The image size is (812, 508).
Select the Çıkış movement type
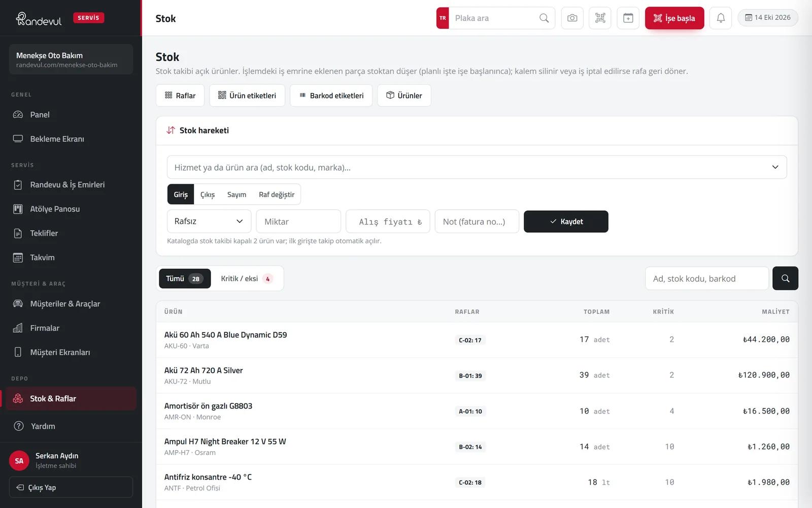[208, 195]
